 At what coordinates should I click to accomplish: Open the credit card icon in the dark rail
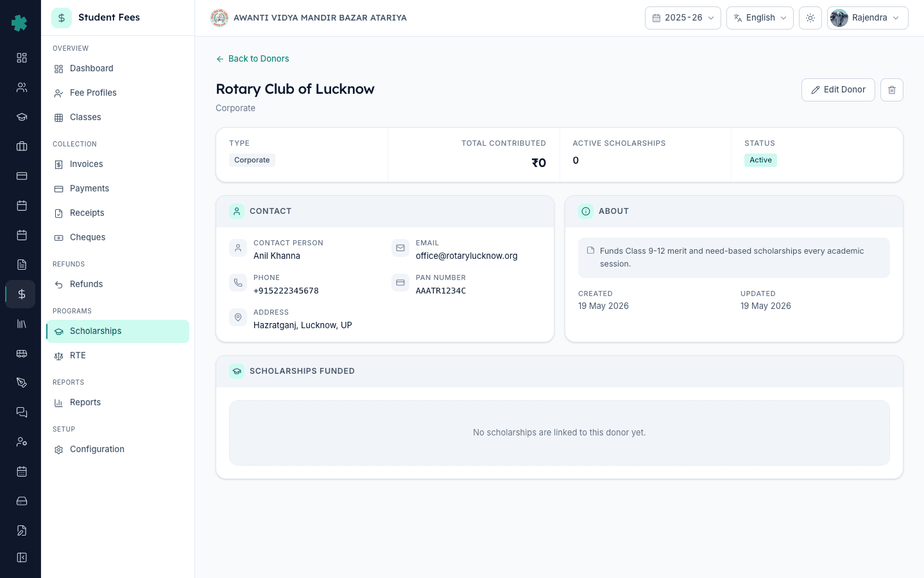click(22, 176)
